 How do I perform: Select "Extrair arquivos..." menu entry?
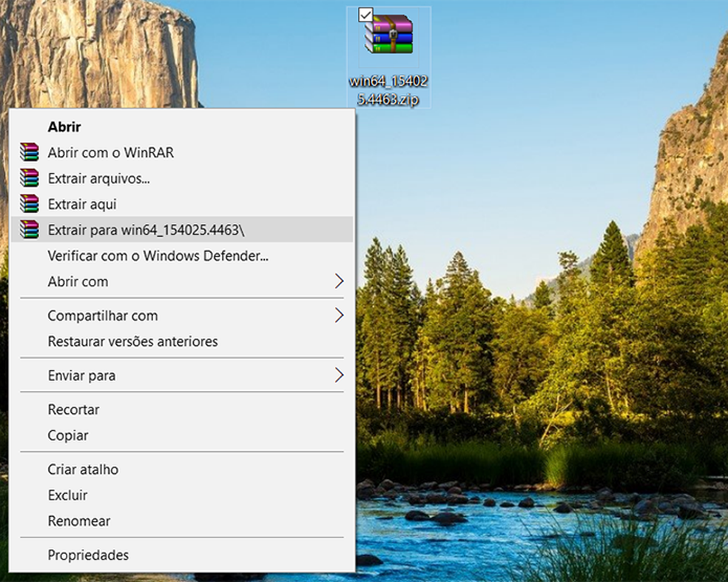pyautogui.click(x=181, y=178)
